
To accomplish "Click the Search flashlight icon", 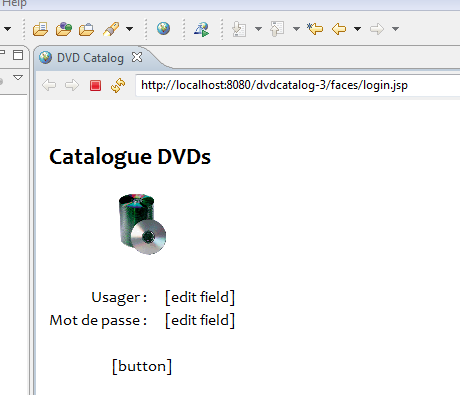I will [111, 29].
